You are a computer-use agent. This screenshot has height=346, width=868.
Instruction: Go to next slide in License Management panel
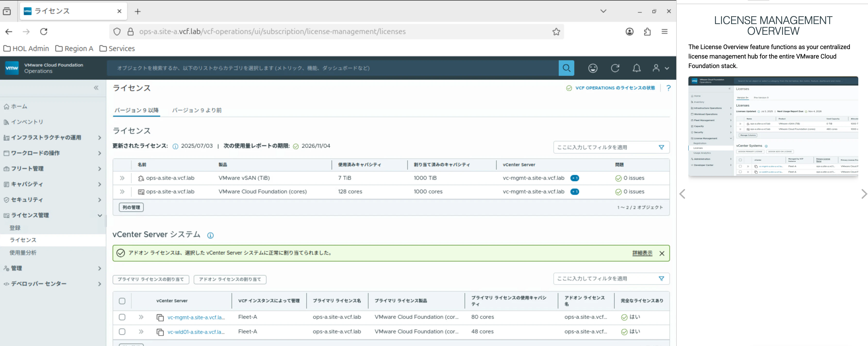pyautogui.click(x=864, y=194)
